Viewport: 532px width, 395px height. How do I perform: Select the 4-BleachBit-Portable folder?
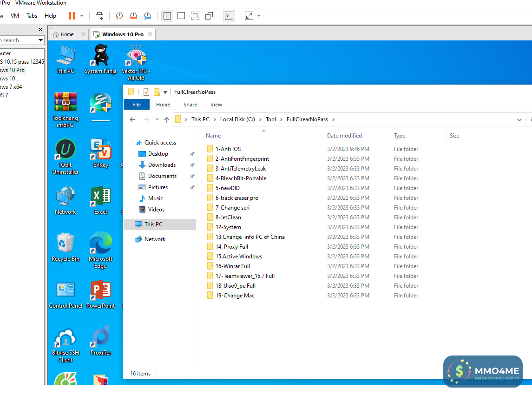[241, 178]
